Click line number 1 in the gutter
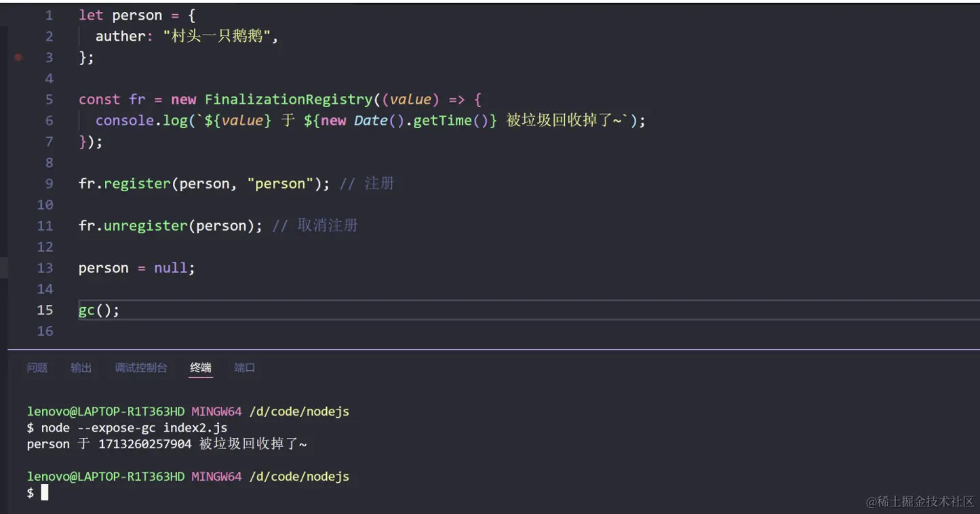The width and height of the screenshot is (980, 514). click(x=49, y=15)
